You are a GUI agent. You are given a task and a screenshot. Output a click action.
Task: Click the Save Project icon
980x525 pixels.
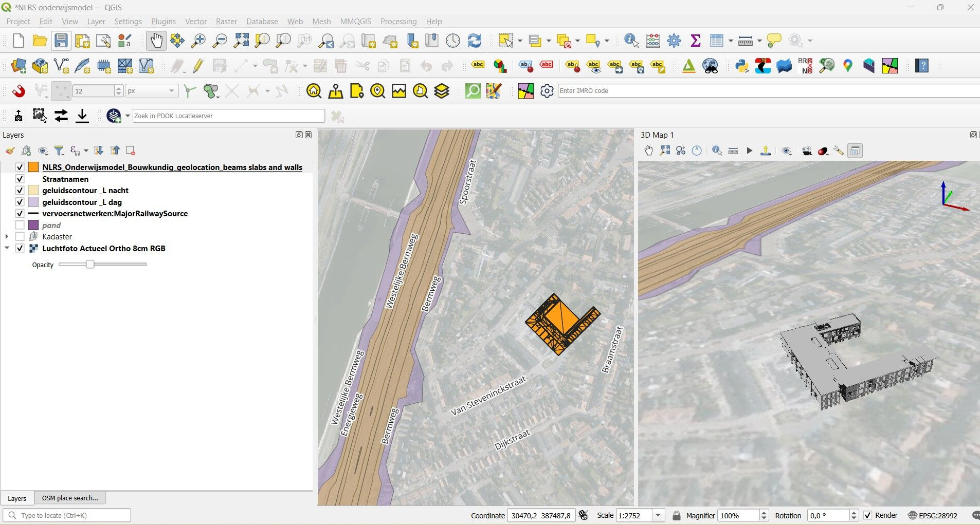point(61,41)
